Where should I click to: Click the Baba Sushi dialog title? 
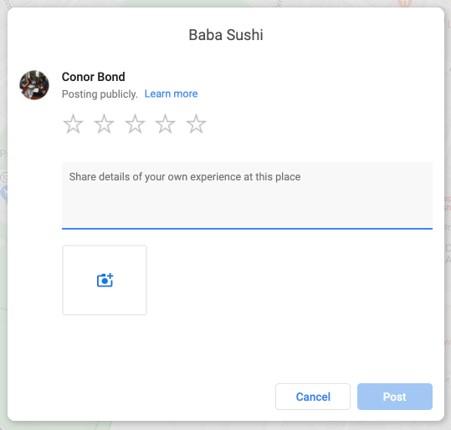[x=226, y=35]
